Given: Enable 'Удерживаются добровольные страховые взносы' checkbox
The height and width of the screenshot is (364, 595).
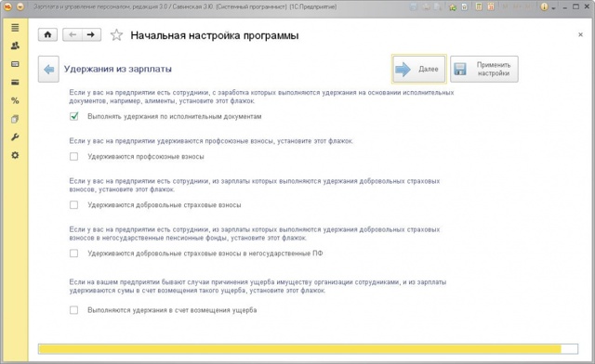Looking at the screenshot, I should (x=74, y=205).
